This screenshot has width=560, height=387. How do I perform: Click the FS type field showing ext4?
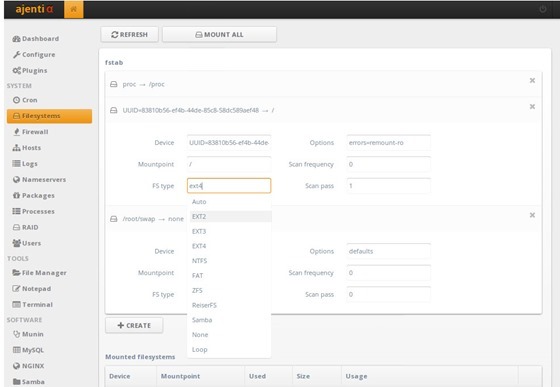(x=229, y=186)
